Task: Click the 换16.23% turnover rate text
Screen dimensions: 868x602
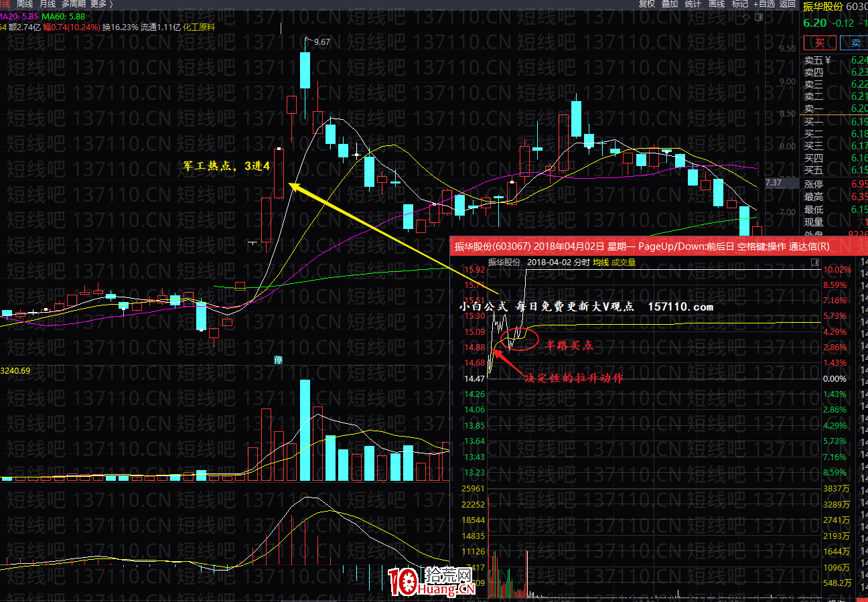Action: [121, 27]
